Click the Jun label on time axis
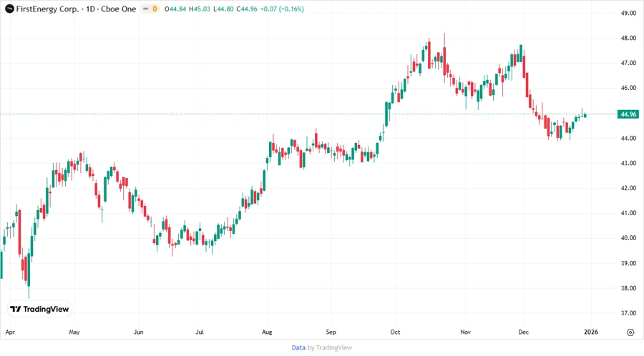This screenshot has width=644, height=356. [138, 332]
